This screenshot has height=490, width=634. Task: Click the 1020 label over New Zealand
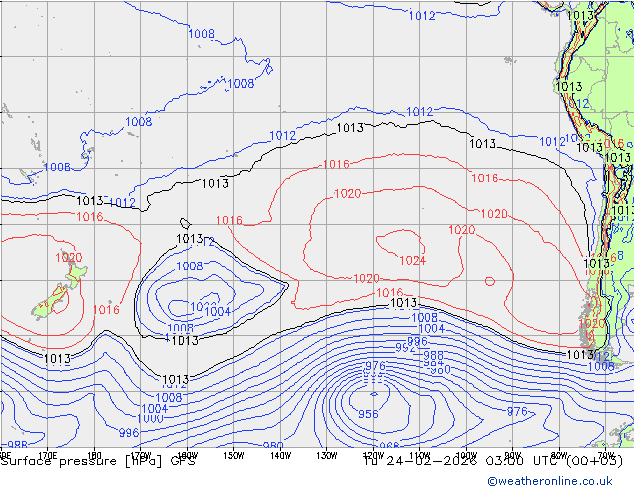[69, 258]
